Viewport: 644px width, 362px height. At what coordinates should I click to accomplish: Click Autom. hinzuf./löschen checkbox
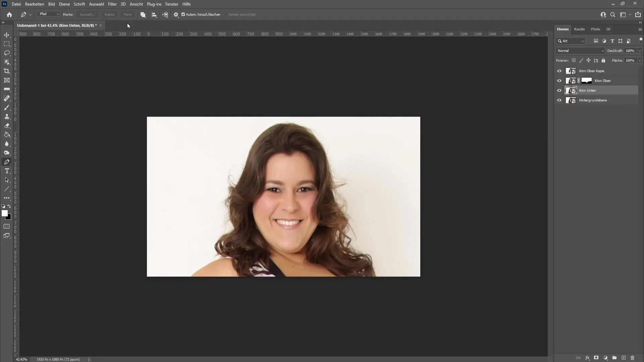pyautogui.click(x=183, y=15)
